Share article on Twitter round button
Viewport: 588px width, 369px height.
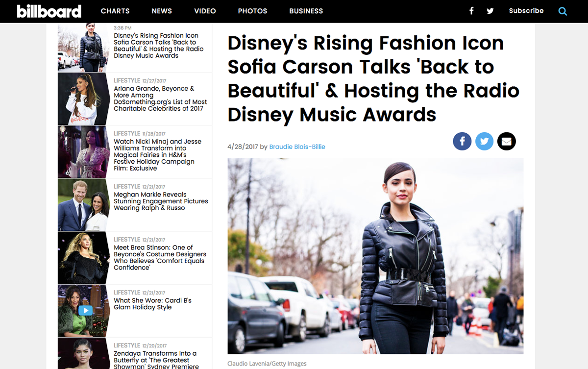(x=484, y=142)
